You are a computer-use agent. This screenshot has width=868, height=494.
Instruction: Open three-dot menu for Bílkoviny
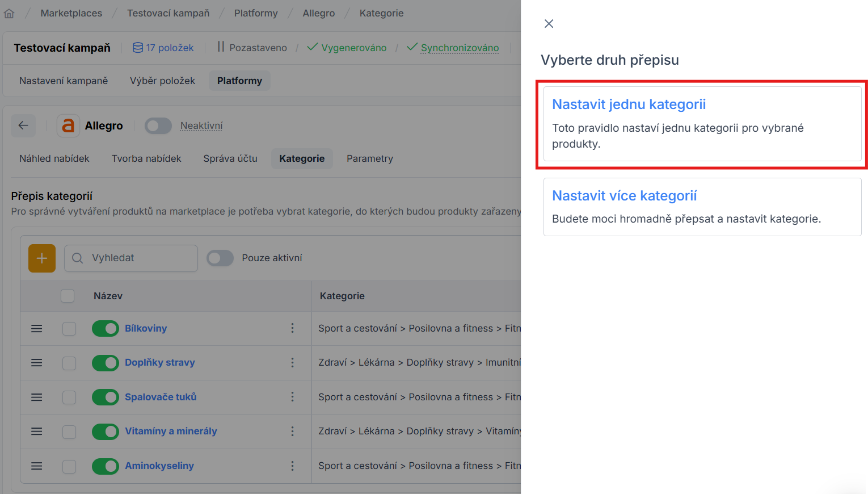(x=292, y=328)
